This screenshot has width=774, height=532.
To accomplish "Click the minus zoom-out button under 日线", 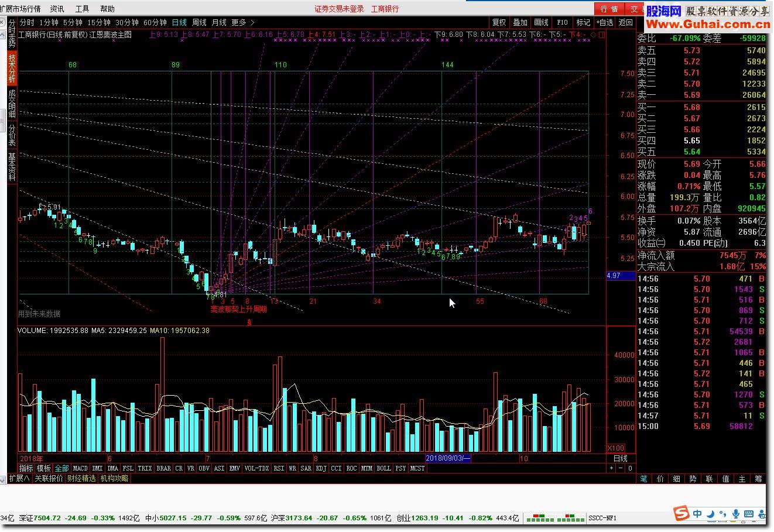I will coord(621,468).
